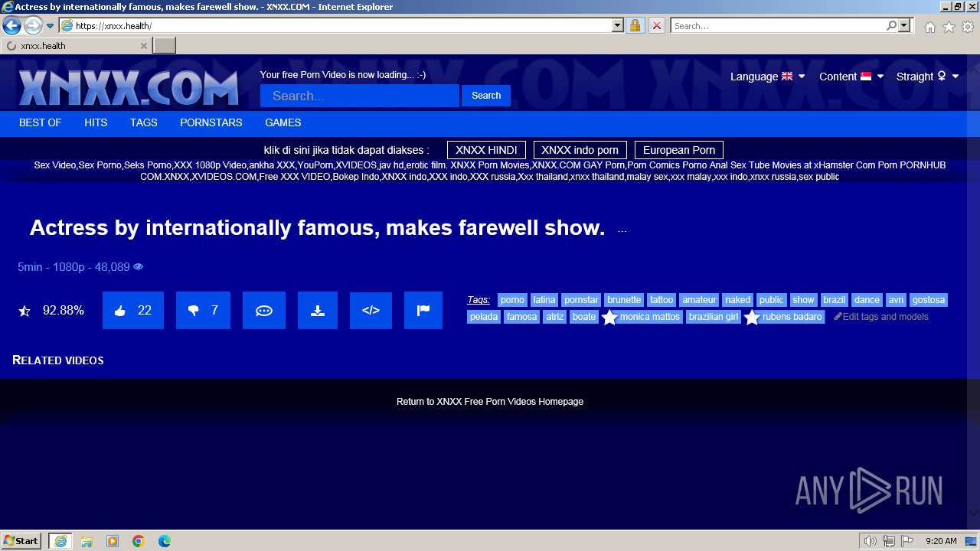Click the embed code </> button
The height and width of the screenshot is (551, 980).
(371, 311)
